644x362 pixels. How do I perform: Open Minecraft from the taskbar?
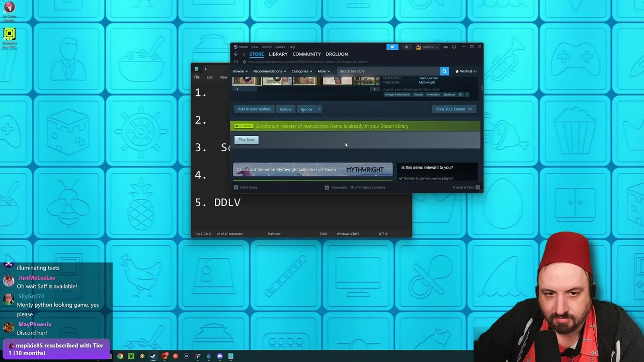(x=131, y=356)
